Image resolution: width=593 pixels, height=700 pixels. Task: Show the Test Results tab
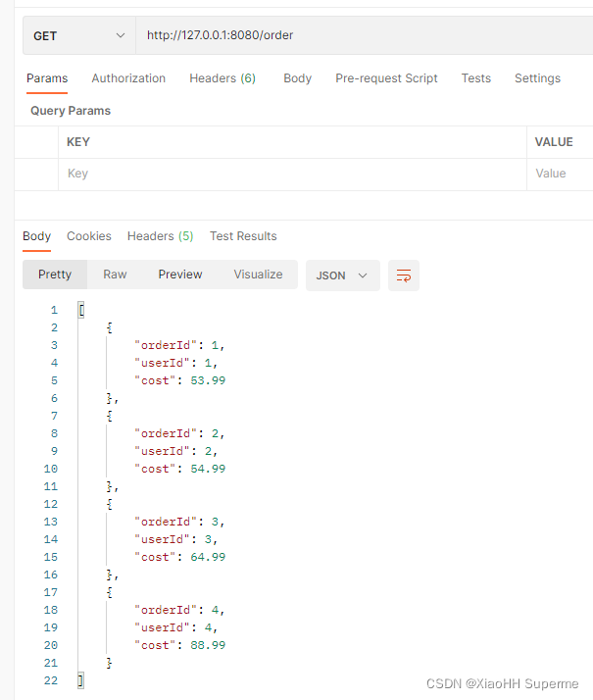(x=243, y=236)
